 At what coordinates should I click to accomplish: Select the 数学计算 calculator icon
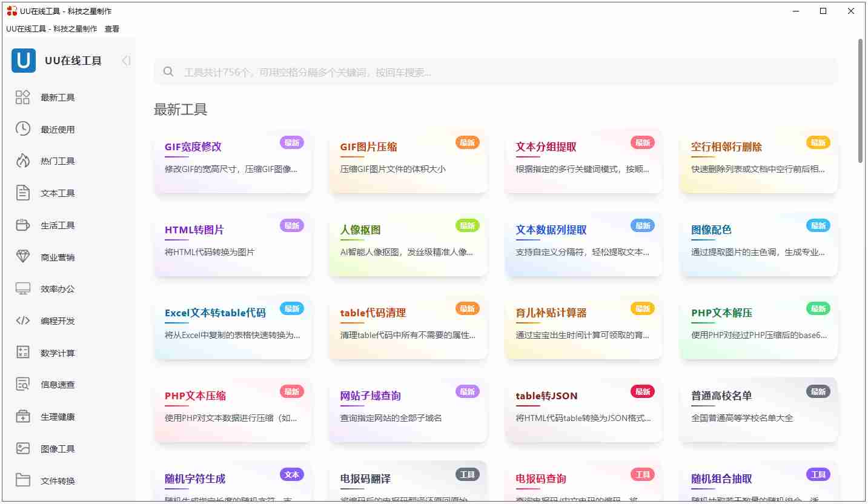22,353
